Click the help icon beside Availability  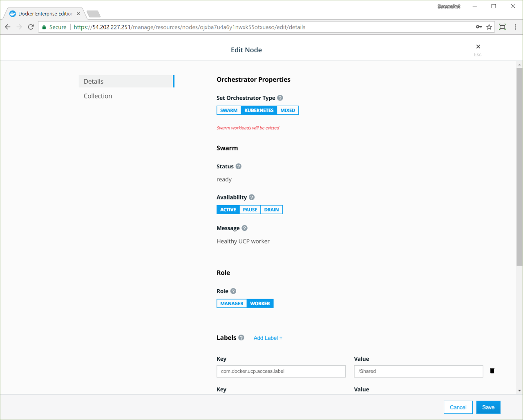[x=252, y=197]
